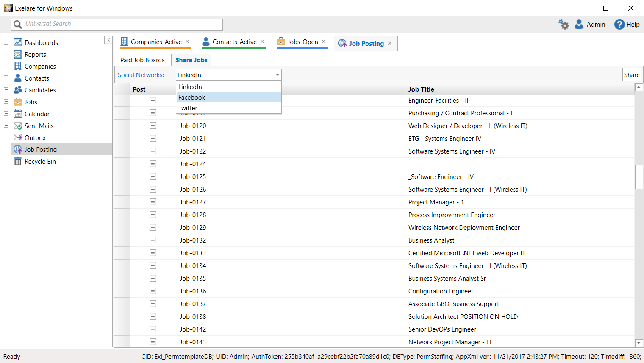Open Candidates in the sidebar
This screenshot has width=644, height=363.
tap(40, 90)
